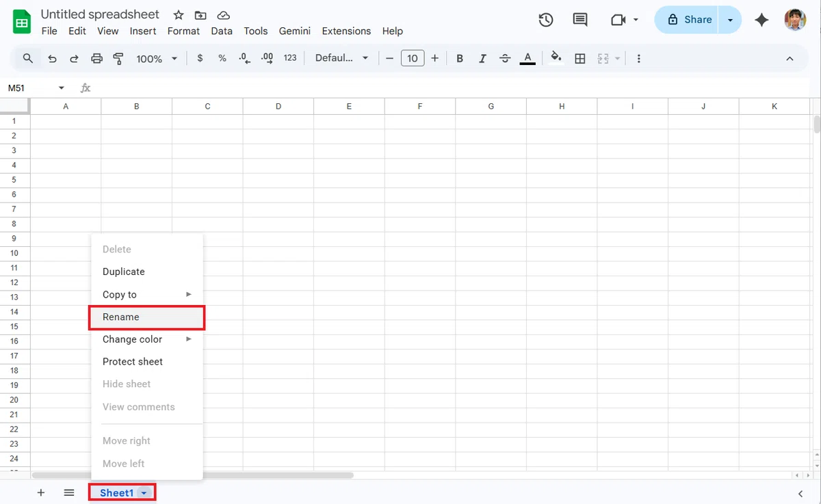Image resolution: width=821 pixels, height=504 pixels.
Task: Open the zoom 100% dropdown
Action: (157, 59)
